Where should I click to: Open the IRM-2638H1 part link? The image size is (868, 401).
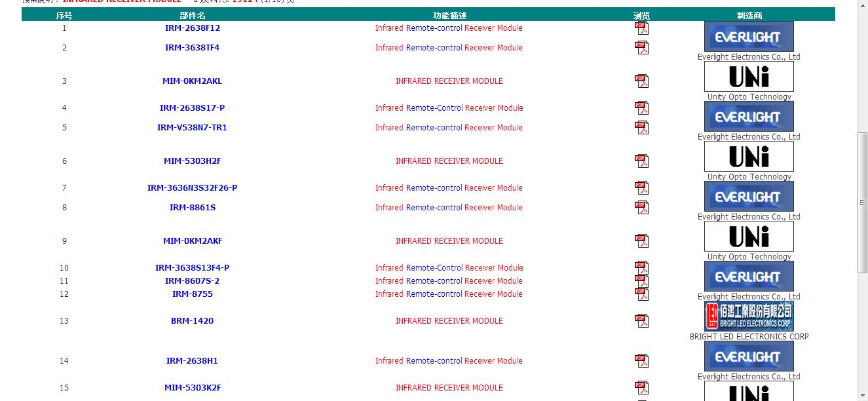click(193, 361)
